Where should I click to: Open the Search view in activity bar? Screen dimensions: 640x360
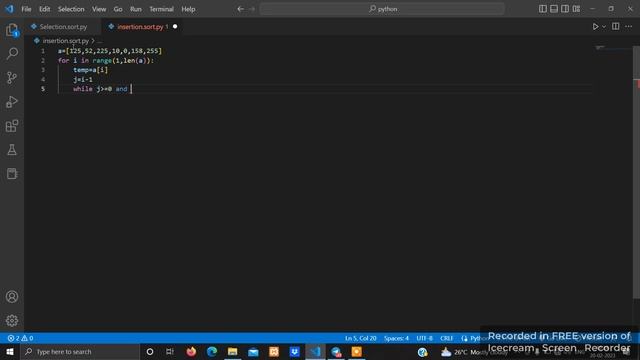pyautogui.click(x=12, y=53)
